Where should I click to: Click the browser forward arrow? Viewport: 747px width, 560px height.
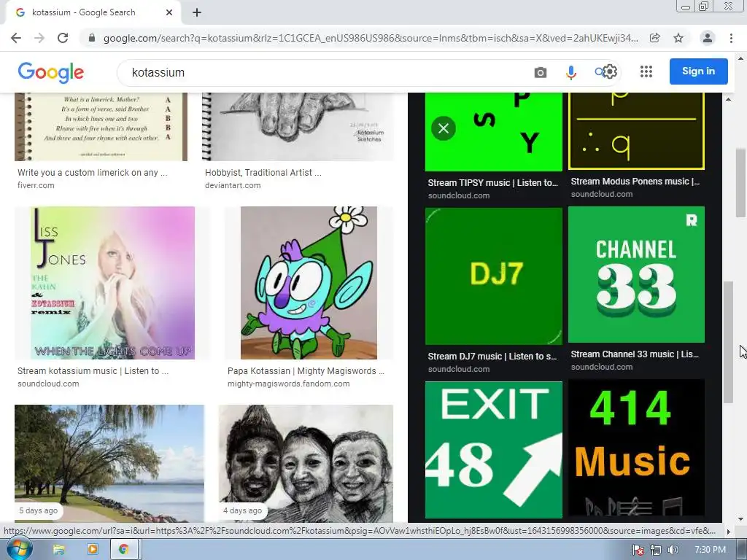click(x=39, y=38)
